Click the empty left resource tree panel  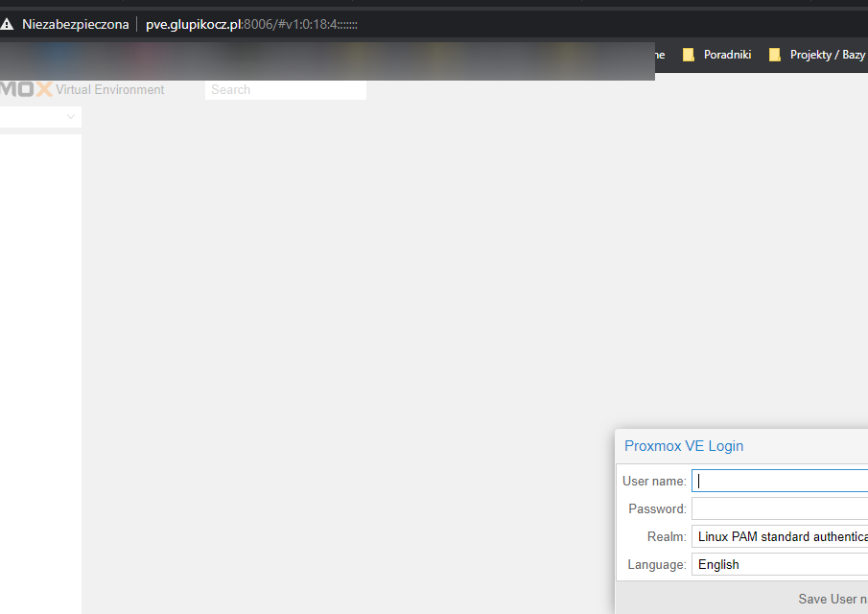click(x=40, y=365)
